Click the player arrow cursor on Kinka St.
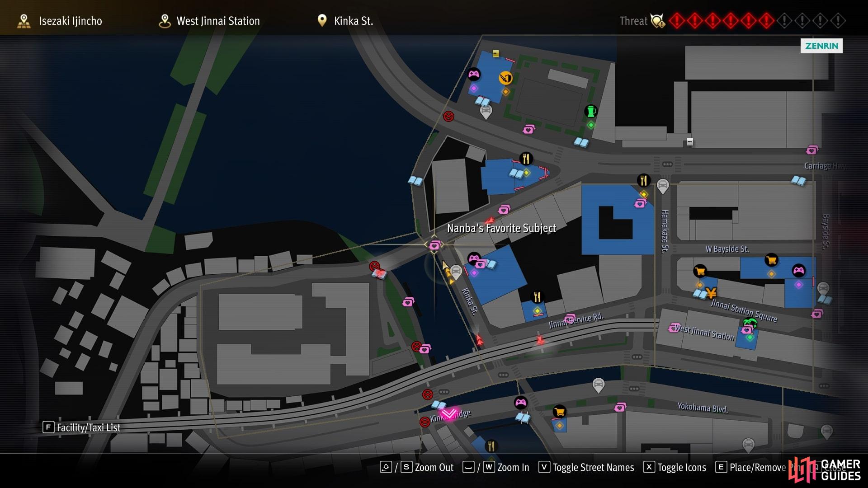 click(x=448, y=272)
